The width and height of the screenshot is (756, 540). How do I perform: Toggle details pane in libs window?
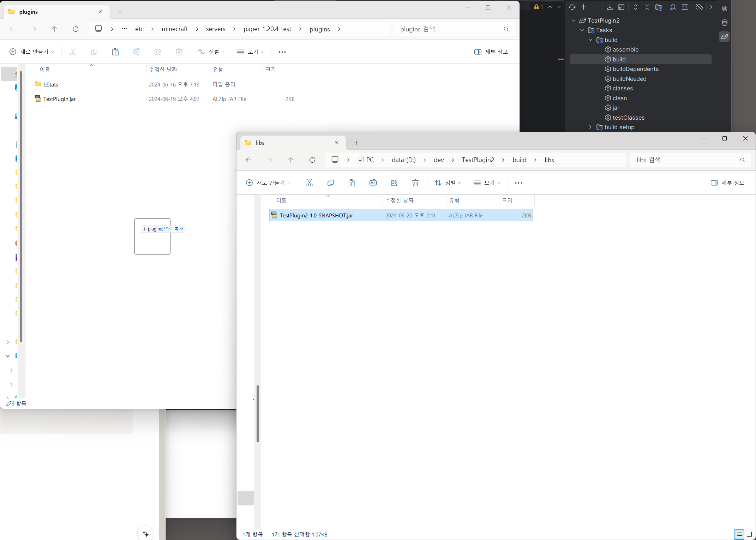pos(727,183)
